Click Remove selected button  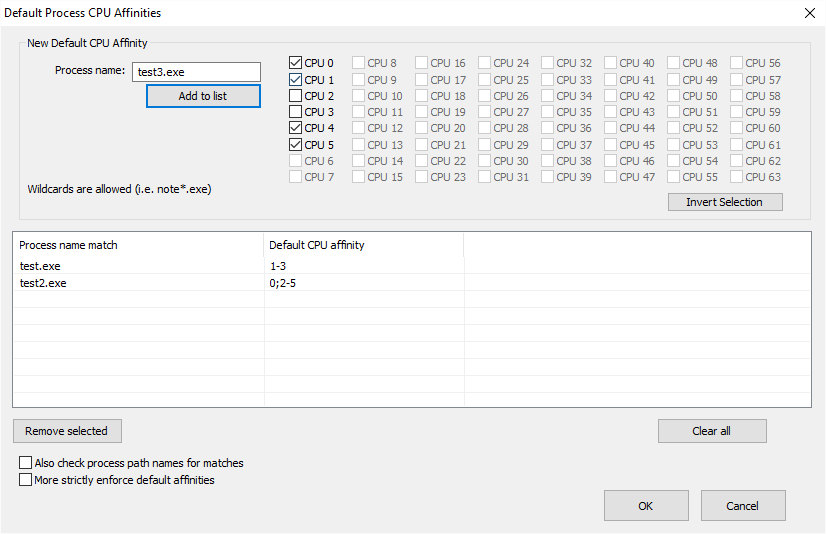pyautogui.click(x=67, y=431)
